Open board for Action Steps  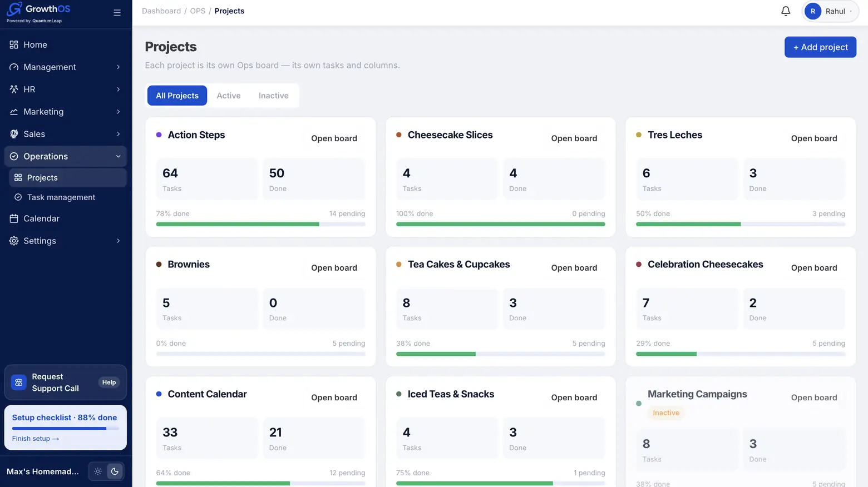tap(334, 138)
